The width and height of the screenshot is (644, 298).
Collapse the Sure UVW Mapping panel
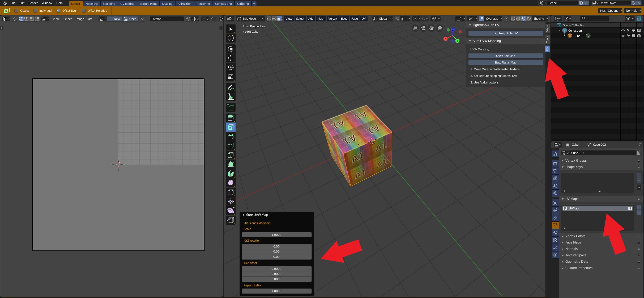coord(487,41)
